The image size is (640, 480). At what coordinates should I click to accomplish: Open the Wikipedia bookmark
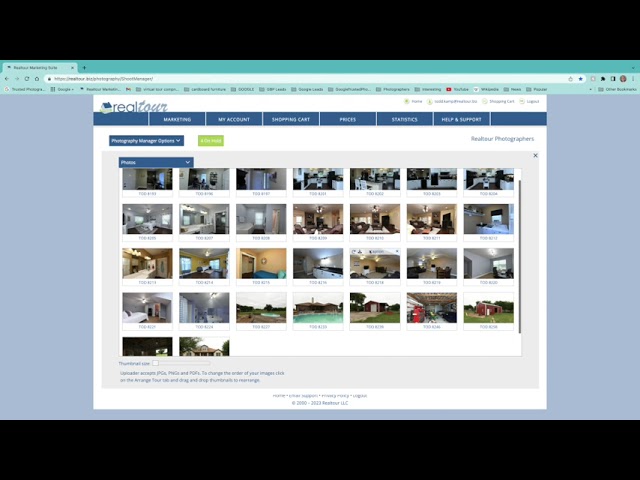(x=486, y=89)
